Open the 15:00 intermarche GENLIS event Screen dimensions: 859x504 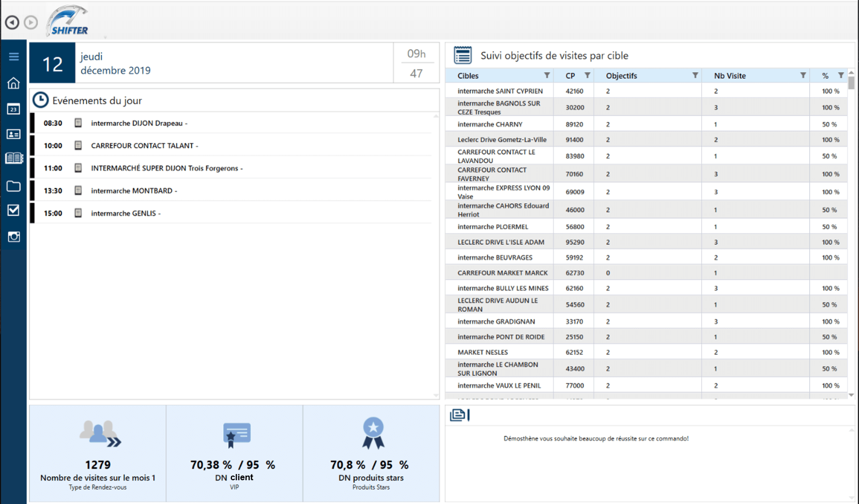tap(231, 213)
